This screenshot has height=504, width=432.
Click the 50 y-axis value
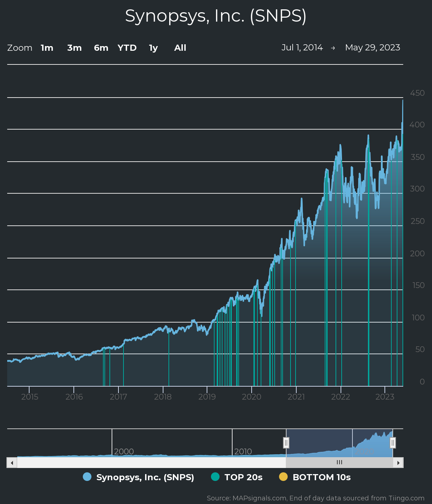420,349
